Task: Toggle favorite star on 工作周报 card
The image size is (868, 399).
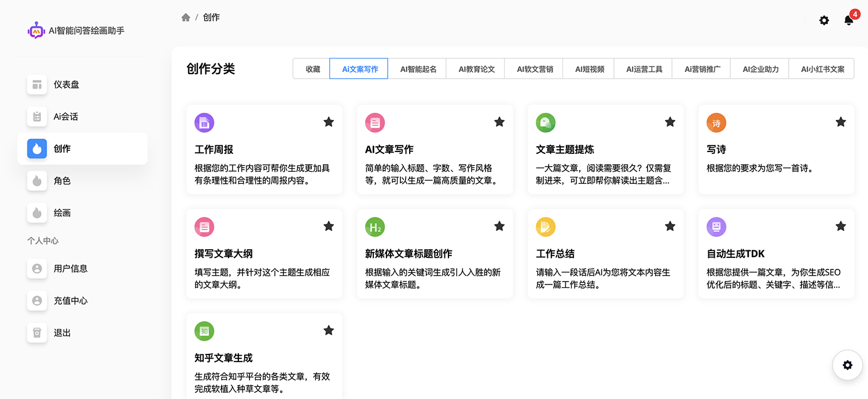Action: (x=329, y=121)
